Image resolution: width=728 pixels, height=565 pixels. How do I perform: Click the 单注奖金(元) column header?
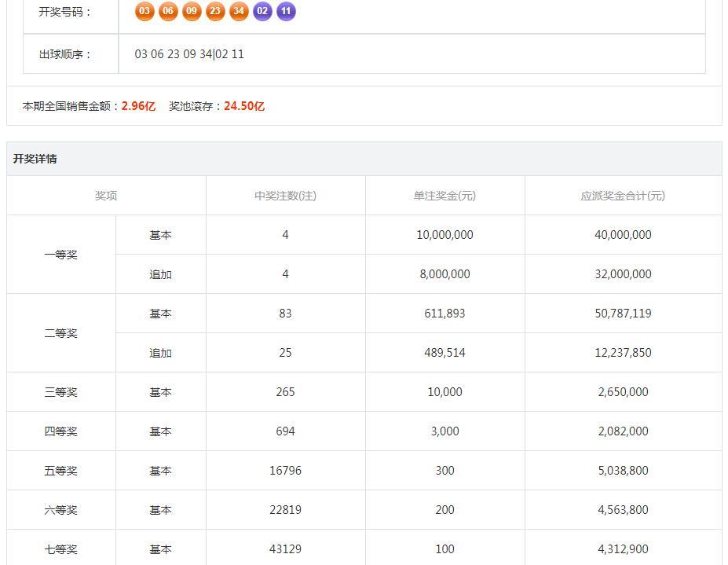pyautogui.click(x=444, y=196)
